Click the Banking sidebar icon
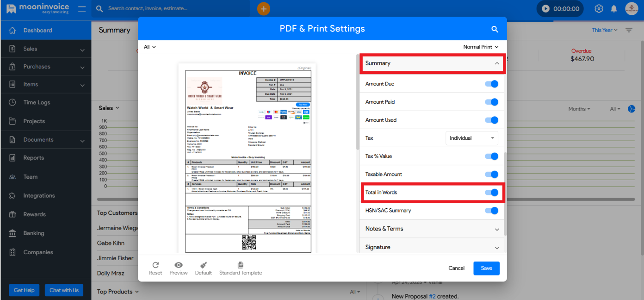Viewport: 644px width, 300px height. pos(12,233)
